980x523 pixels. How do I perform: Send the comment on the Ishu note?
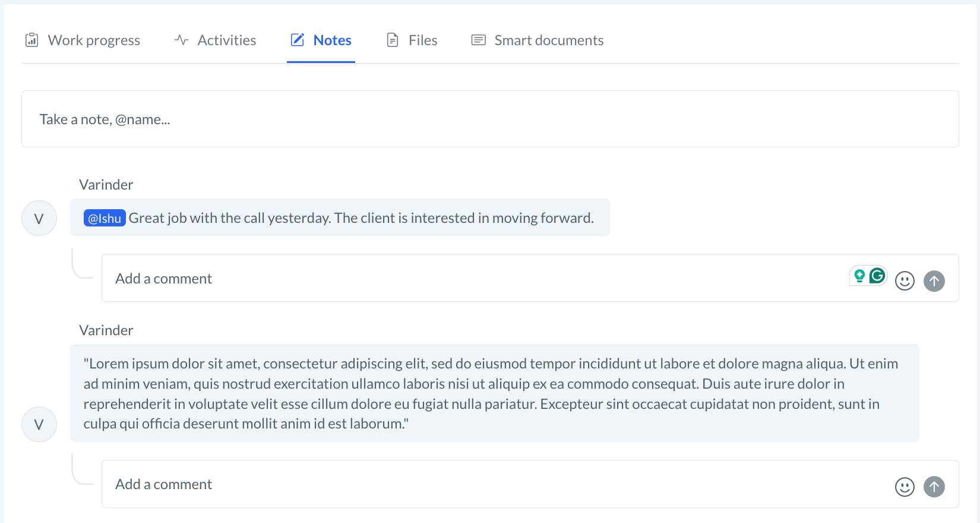pos(934,281)
